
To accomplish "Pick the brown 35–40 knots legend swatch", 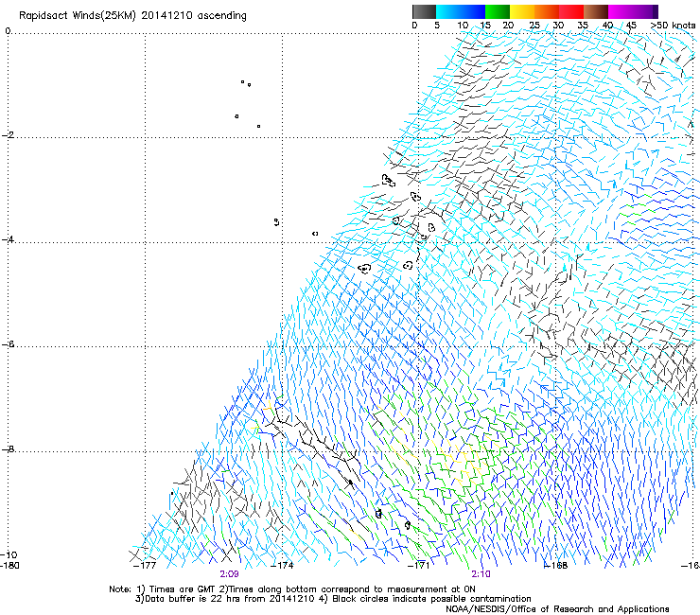I will [x=596, y=11].
